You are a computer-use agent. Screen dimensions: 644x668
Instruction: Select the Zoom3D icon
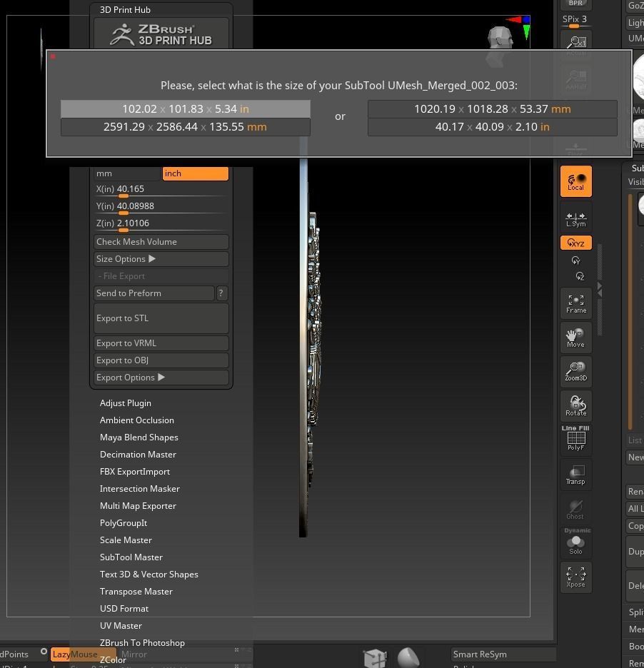[575, 372]
